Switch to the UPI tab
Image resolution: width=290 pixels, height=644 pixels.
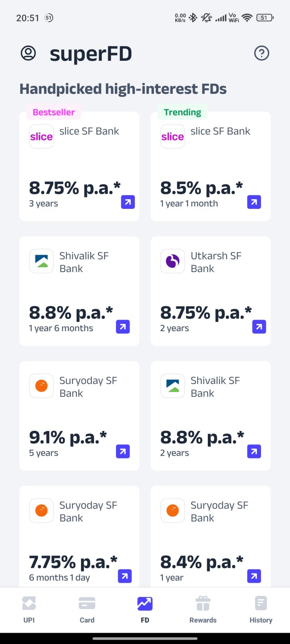coord(29,609)
